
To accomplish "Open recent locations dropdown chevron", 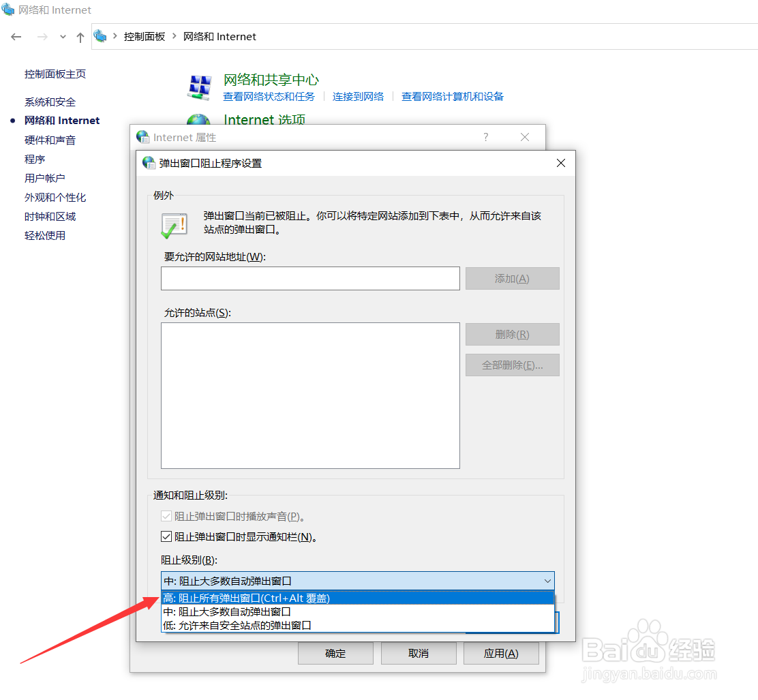I will [x=63, y=37].
